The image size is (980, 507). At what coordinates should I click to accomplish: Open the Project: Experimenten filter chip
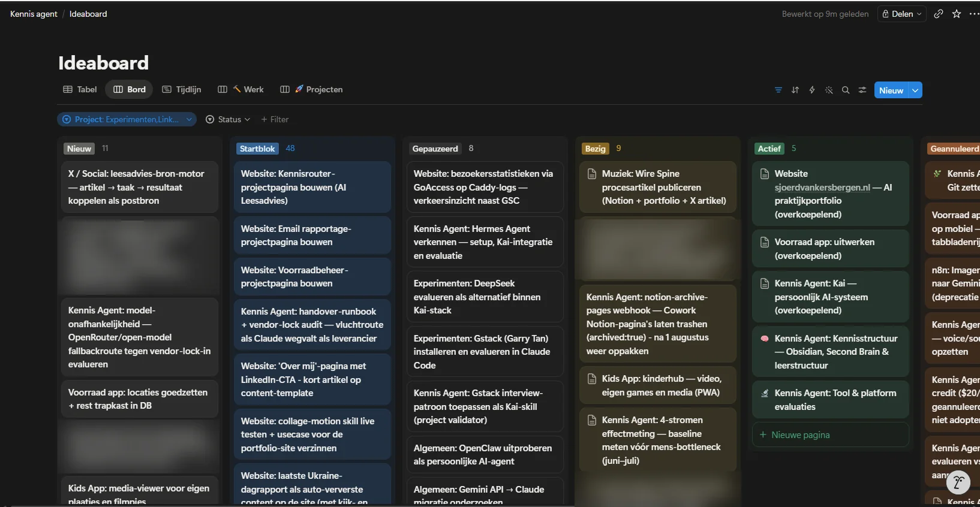pyautogui.click(x=127, y=119)
